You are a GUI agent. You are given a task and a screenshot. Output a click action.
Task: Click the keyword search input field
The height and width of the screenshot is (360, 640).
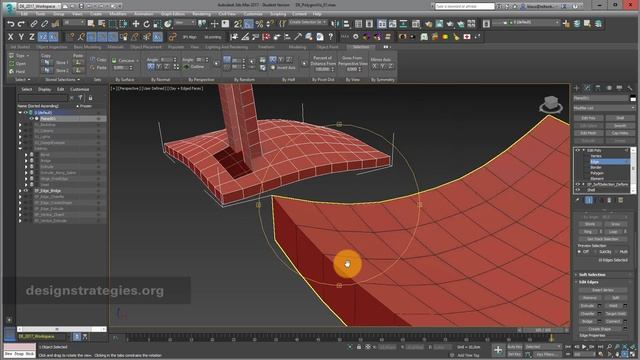(464, 6)
